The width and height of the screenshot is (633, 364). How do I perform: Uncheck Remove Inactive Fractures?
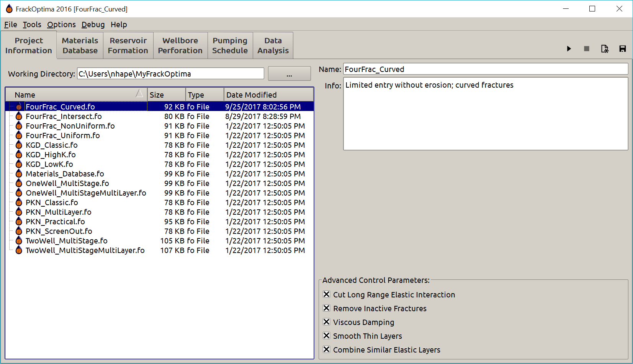(x=326, y=308)
